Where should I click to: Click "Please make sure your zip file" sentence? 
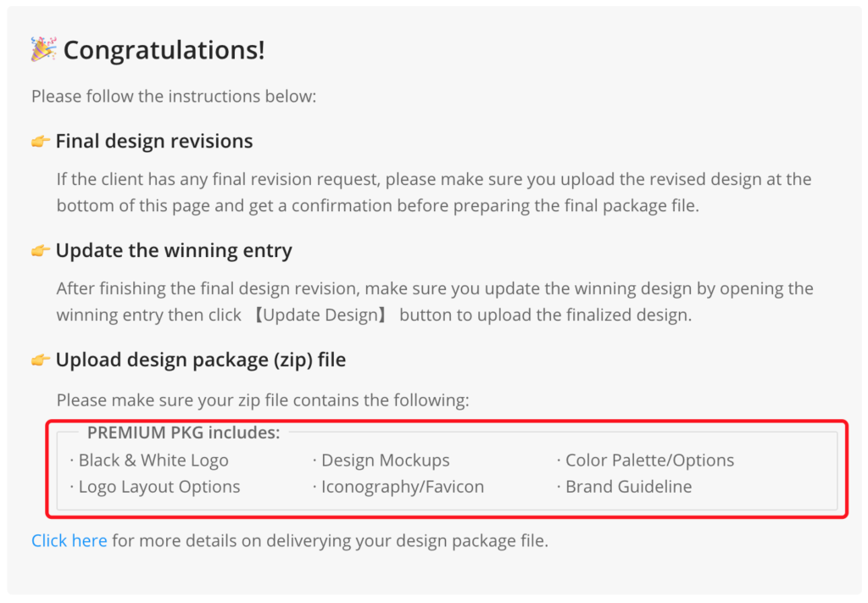[263, 399]
